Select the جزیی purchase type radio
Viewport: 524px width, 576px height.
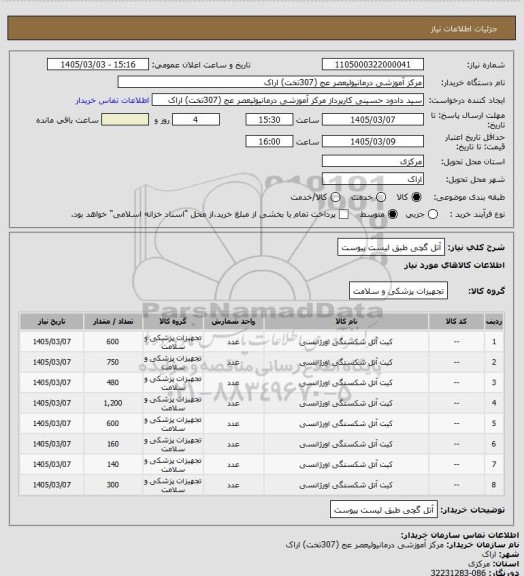[433, 215]
